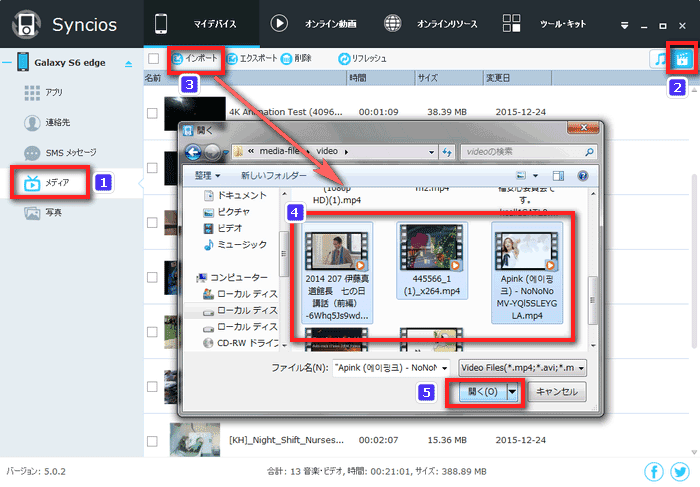The image size is (700, 487).
Task: Open the ツール・キット tab
Action: point(544,24)
